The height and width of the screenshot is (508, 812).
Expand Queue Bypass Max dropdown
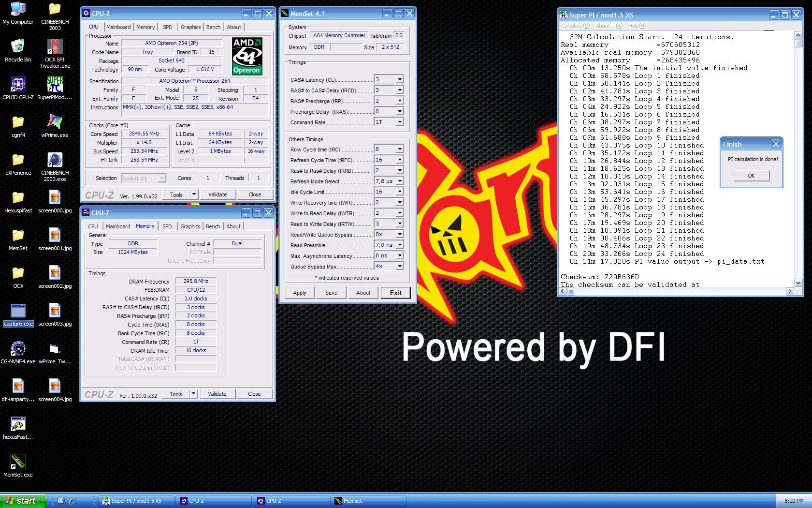(400, 266)
